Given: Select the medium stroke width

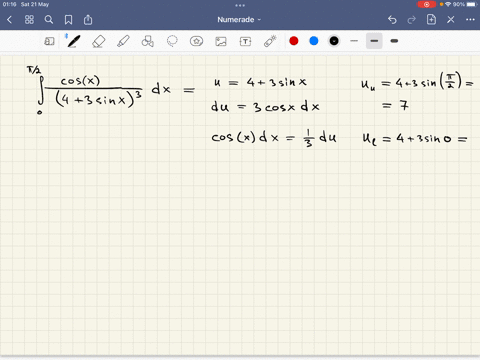Looking at the screenshot, I should click(x=374, y=41).
